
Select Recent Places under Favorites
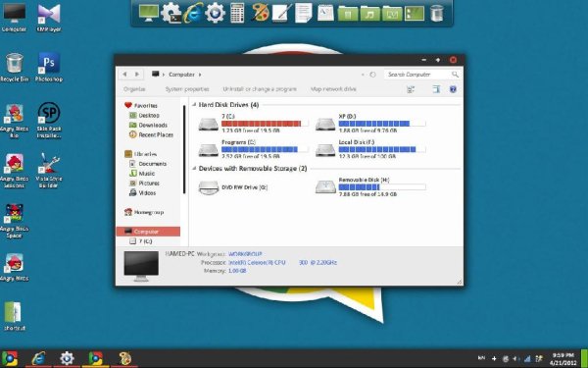coord(151,134)
